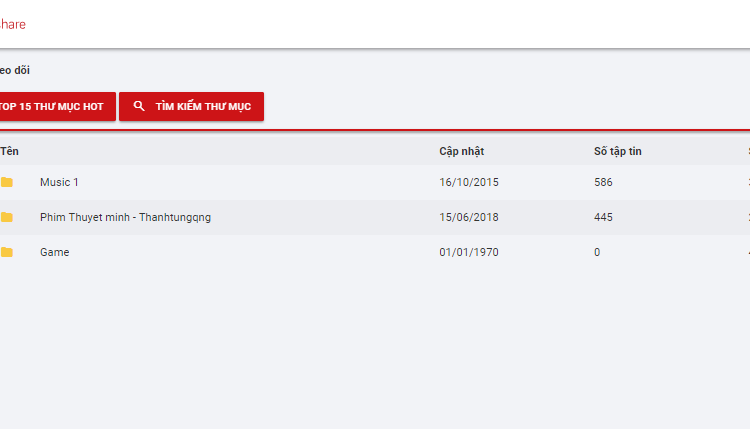This screenshot has width=750, height=429.
Task: Click the Phim Thuyet minh folder icon
Action: [x=7, y=217]
